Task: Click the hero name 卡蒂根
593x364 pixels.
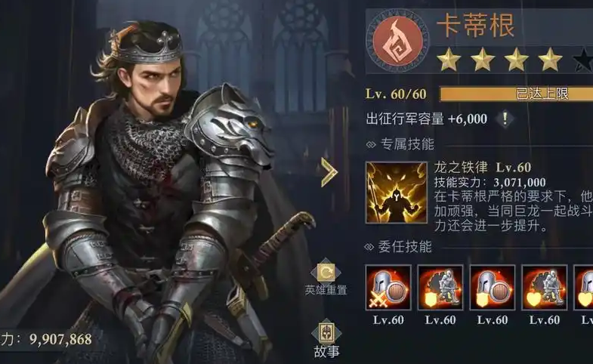Action: click(475, 25)
